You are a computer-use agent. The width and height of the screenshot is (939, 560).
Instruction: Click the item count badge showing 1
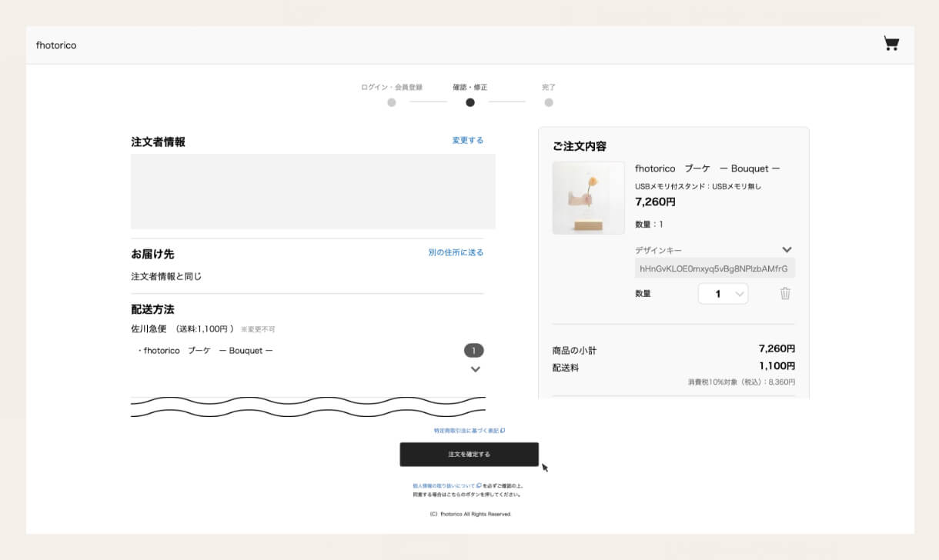tap(473, 351)
